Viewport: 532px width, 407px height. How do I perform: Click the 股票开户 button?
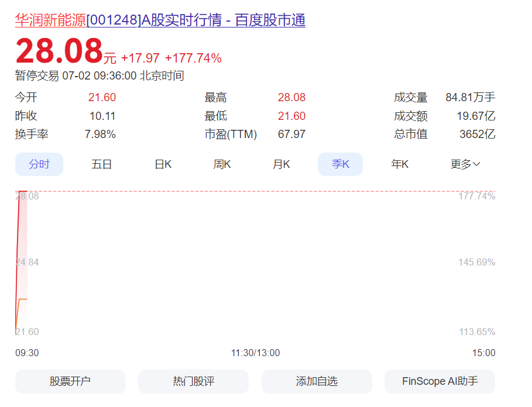pos(70,381)
